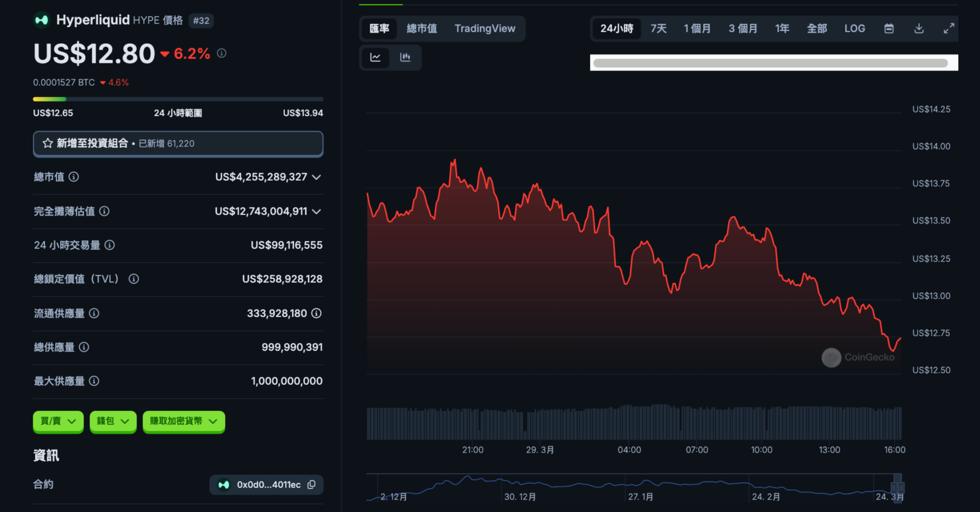Open the 錢包 dropdown button
The height and width of the screenshot is (512, 980).
click(x=113, y=421)
